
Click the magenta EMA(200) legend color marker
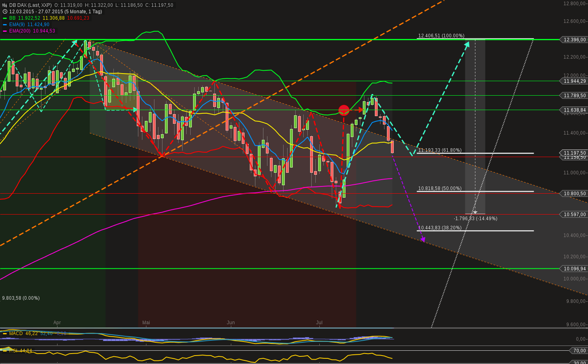coord(5,31)
